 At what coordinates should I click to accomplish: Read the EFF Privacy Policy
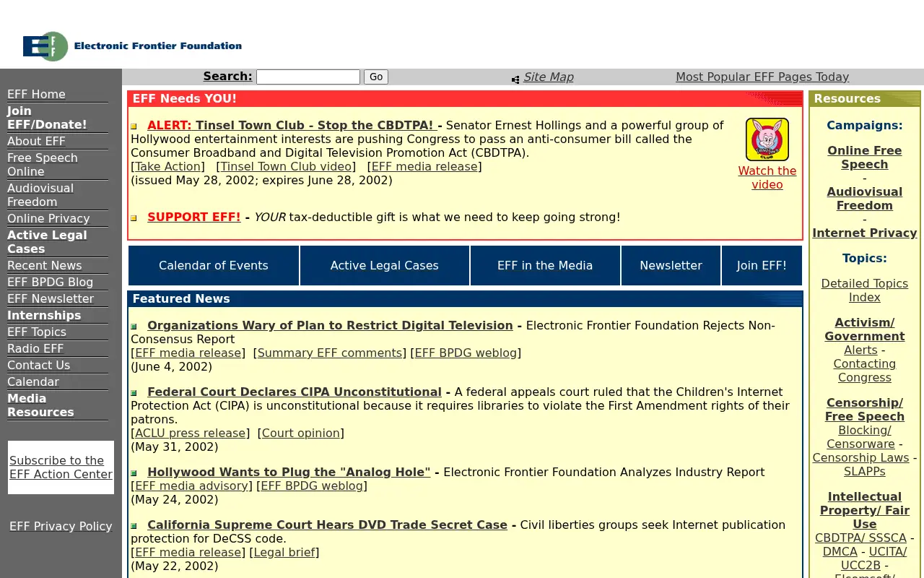pos(61,526)
